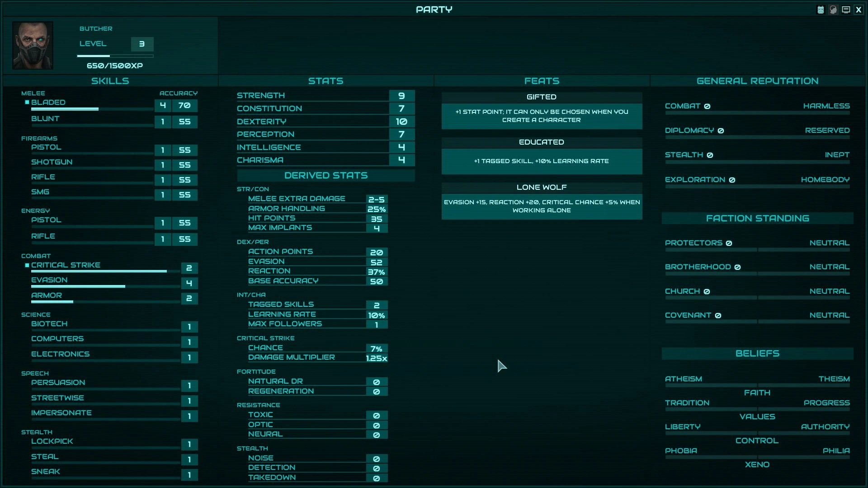Toggle the DIPLOMACY reputation indicator

click(722, 130)
